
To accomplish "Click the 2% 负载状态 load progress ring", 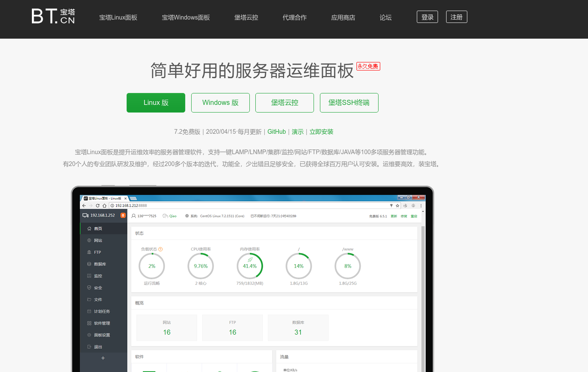I will [x=152, y=266].
